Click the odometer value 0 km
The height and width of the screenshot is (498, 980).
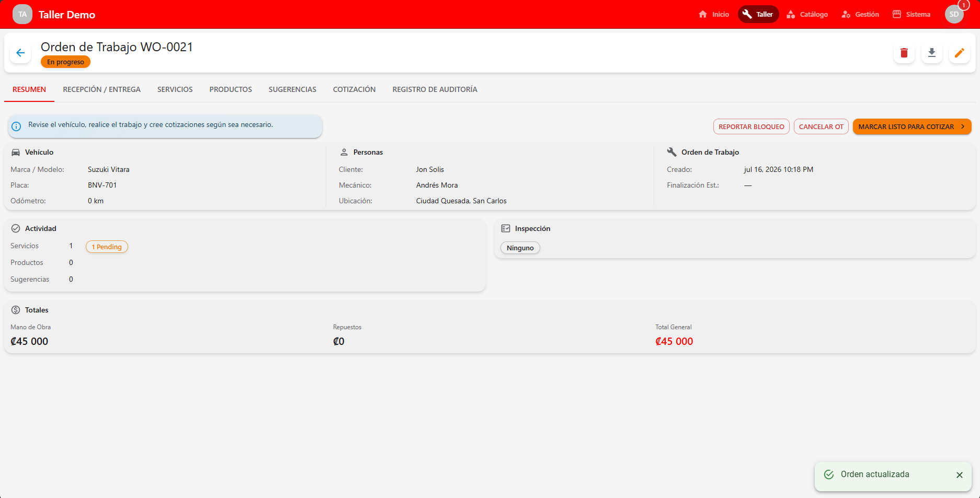pyautogui.click(x=96, y=201)
